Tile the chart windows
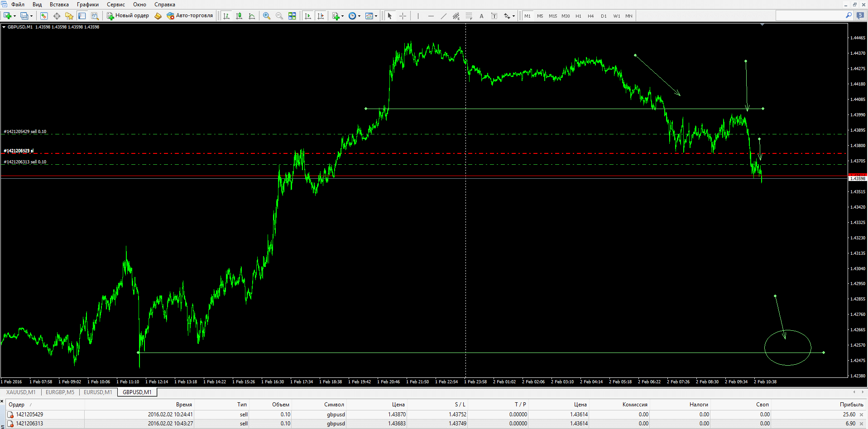The width and height of the screenshot is (868, 429). [292, 16]
